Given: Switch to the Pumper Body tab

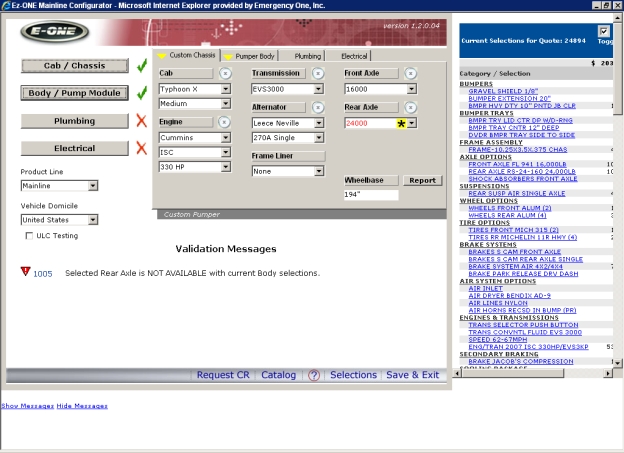Looking at the screenshot, I should coord(250,56).
